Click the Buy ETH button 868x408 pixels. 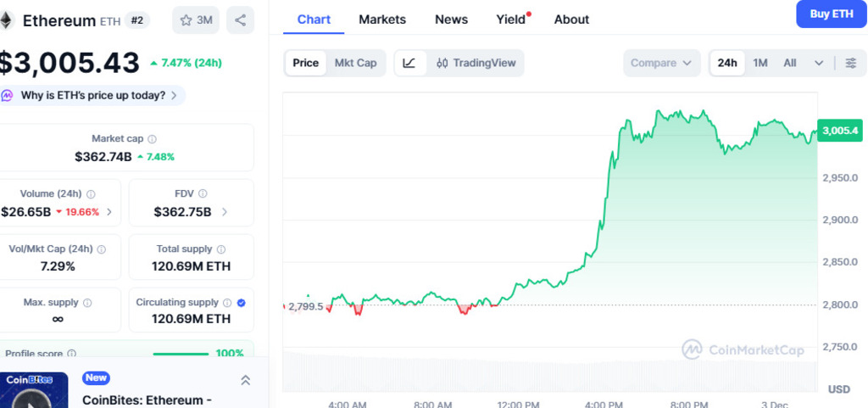pyautogui.click(x=831, y=14)
